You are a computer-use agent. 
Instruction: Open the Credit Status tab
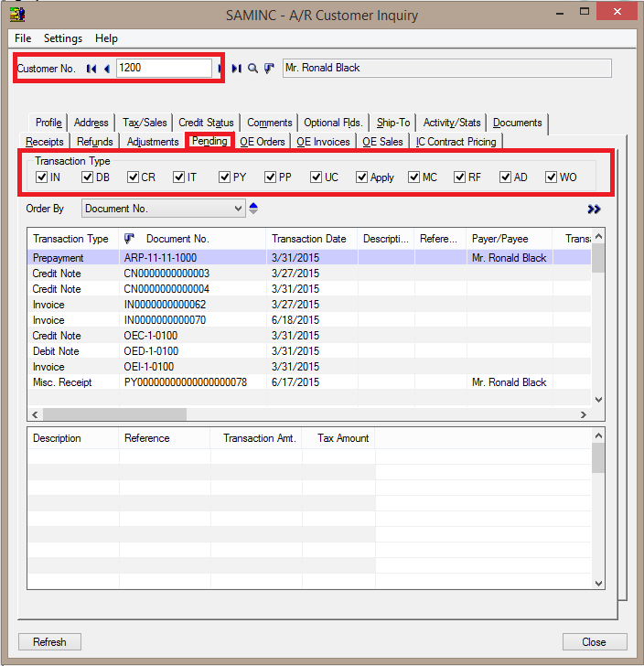[206, 123]
